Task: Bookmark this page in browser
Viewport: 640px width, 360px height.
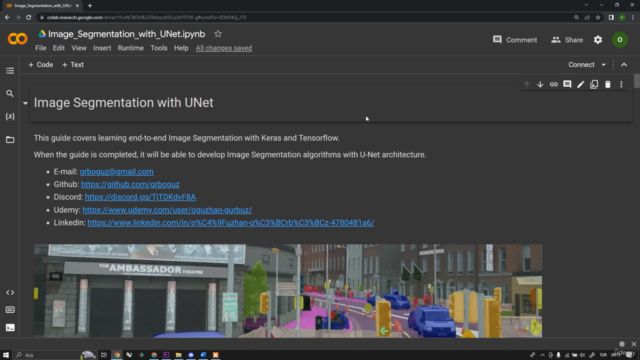Action: tap(598, 18)
